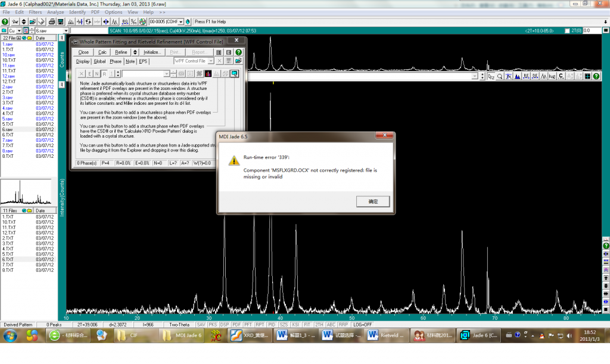The width and height of the screenshot is (610, 364).
Task: Open Windows Start button
Action: click(x=10, y=335)
